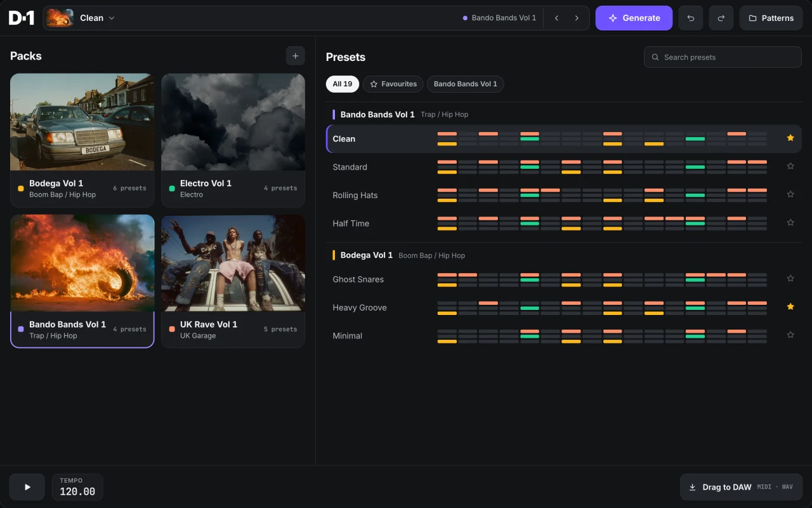The width and height of the screenshot is (812, 508).
Task: Select the Ghost Snares preset name
Action: click(x=358, y=279)
